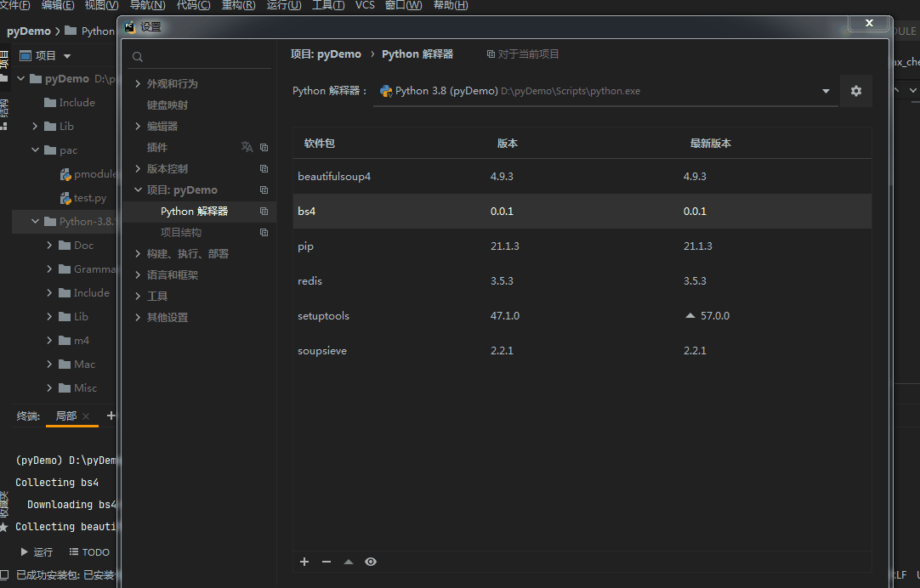Install a new package with plus icon
This screenshot has height=588, width=920.
click(304, 562)
